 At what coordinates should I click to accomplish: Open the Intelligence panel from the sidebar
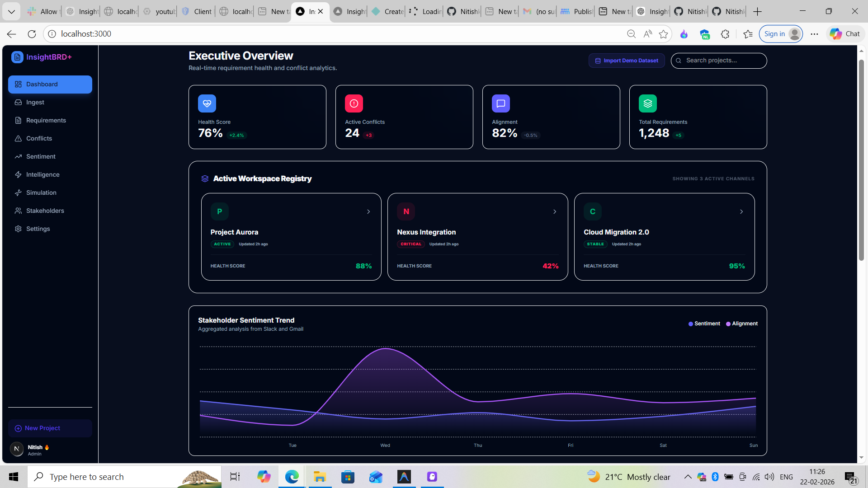[18, 174]
